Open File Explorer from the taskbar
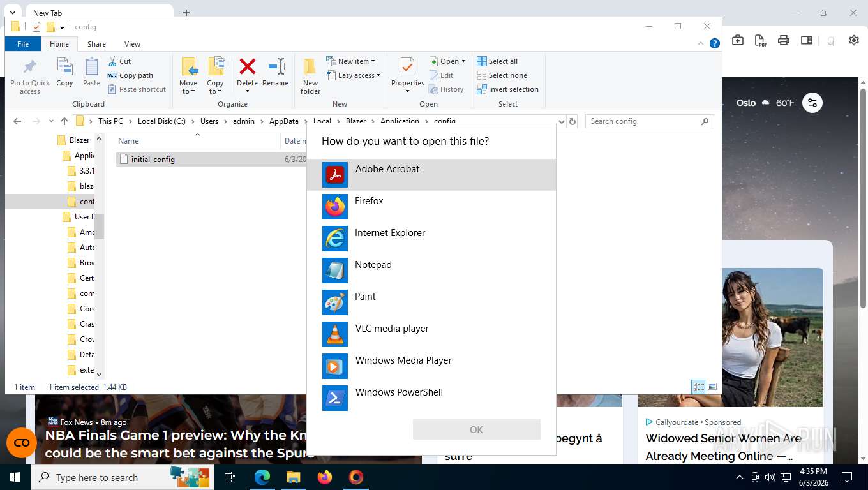Image resolution: width=868 pixels, height=490 pixels. pos(293,477)
